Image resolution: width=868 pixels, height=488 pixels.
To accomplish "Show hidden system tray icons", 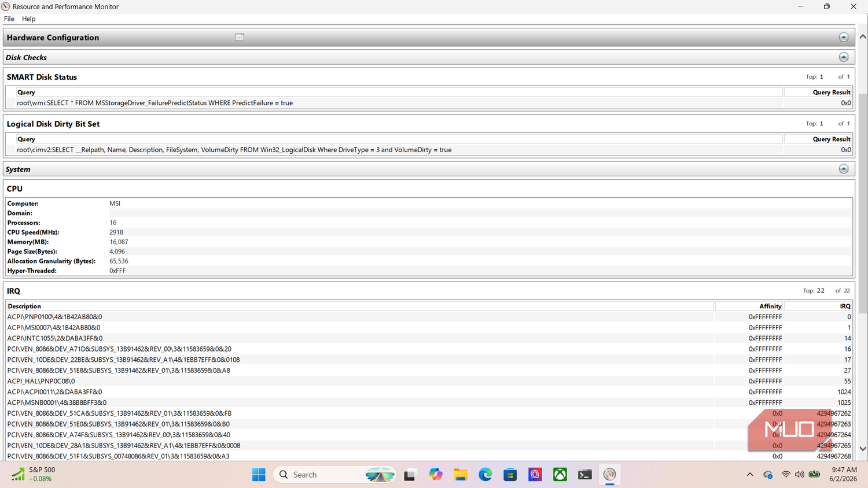I will [x=750, y=475].
